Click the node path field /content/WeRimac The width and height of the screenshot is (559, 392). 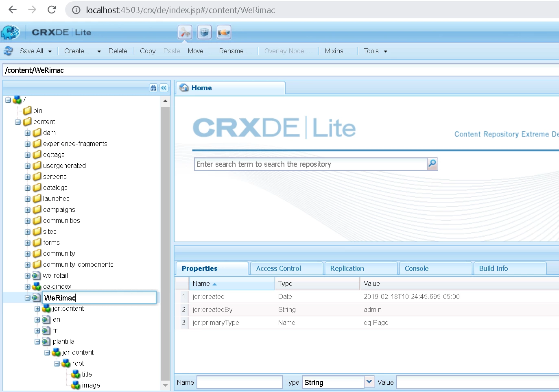281,70
